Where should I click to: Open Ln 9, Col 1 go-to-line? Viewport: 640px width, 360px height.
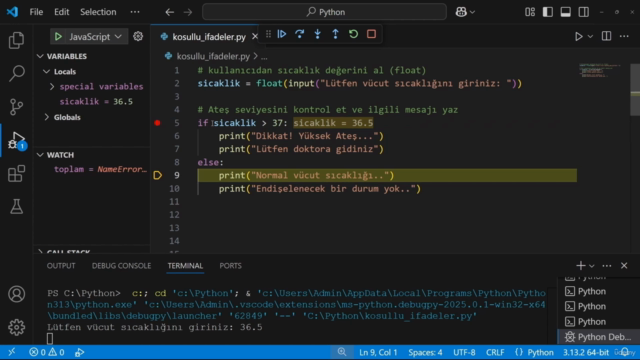point(378,352)
